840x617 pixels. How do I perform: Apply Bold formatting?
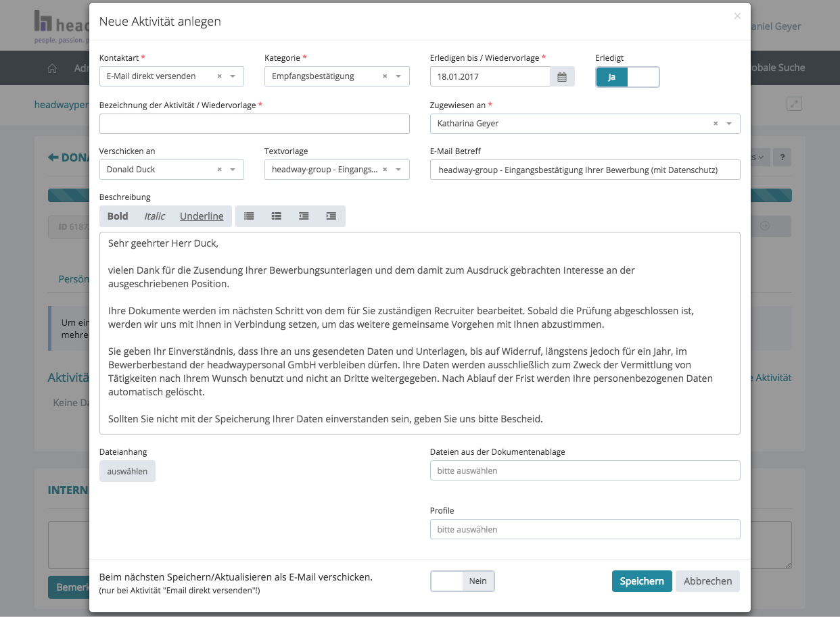118,216
